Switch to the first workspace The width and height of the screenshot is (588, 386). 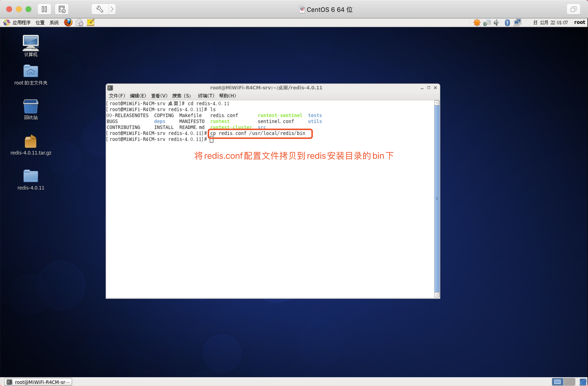pos(557,382)
